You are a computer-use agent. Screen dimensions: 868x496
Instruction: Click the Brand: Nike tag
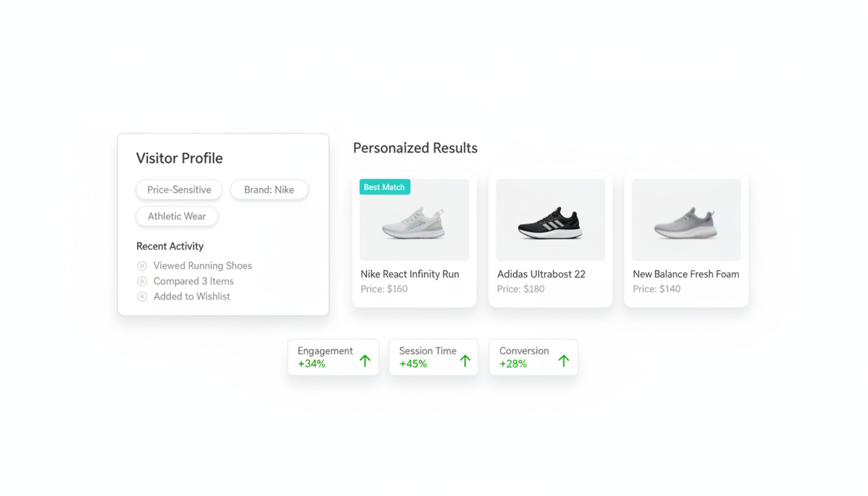pos(269,189)
